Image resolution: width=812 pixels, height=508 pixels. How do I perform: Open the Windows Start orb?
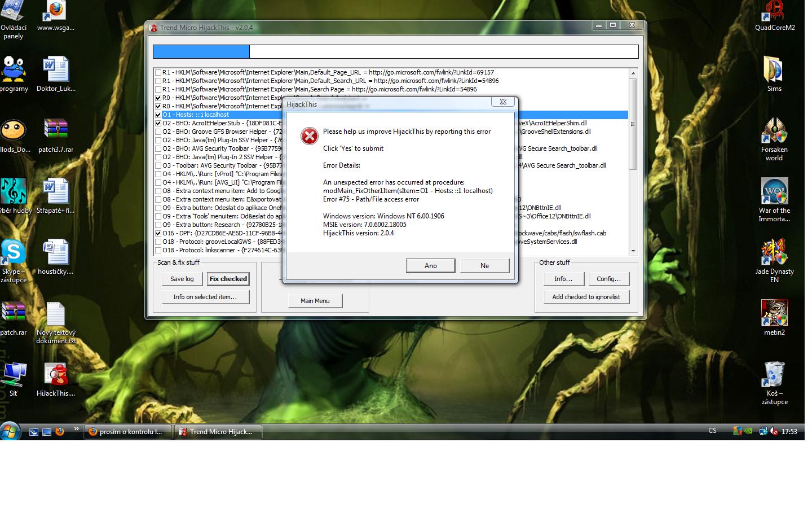[10, 431]
